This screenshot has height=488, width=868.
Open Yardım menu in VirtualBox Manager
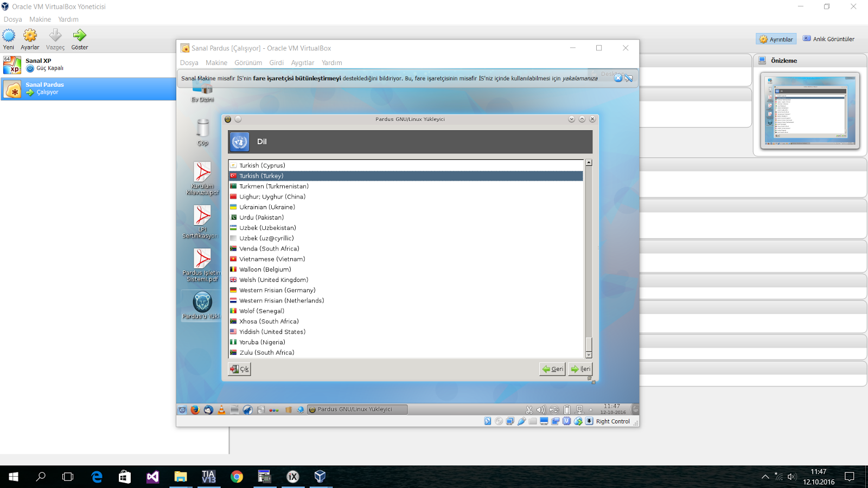[68, 20]
